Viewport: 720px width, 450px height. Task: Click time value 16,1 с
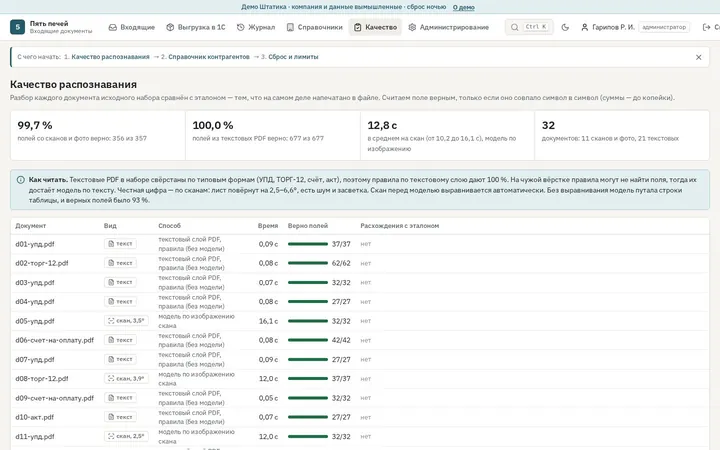(x=268, y=321)
